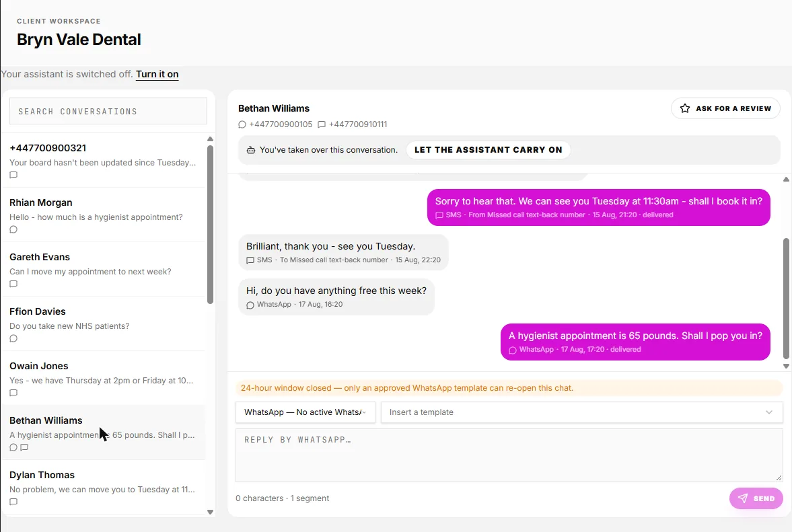Image resolution: width=792 pixels, height=532 pixels.
Task: Expand the Insert a template dropdown
Action: (x=581, y=412)
